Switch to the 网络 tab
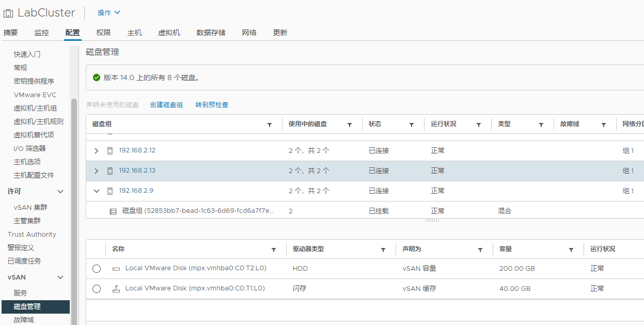This screenshot has width=644, height=325. (249, 33)
